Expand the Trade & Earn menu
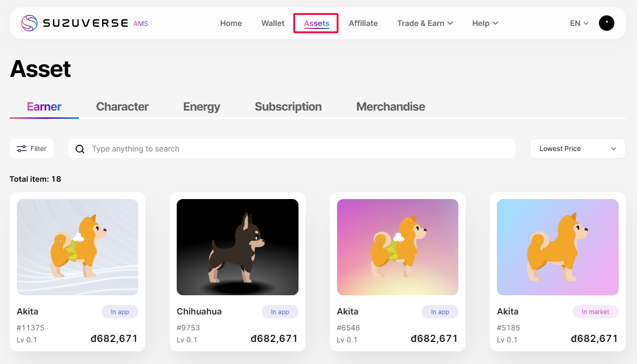637x364 pixels. 425,23
